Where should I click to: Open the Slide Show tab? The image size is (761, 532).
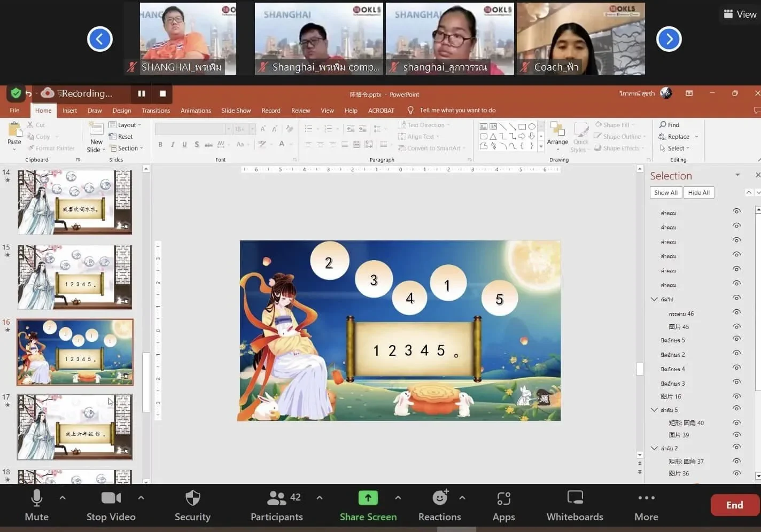236,111
